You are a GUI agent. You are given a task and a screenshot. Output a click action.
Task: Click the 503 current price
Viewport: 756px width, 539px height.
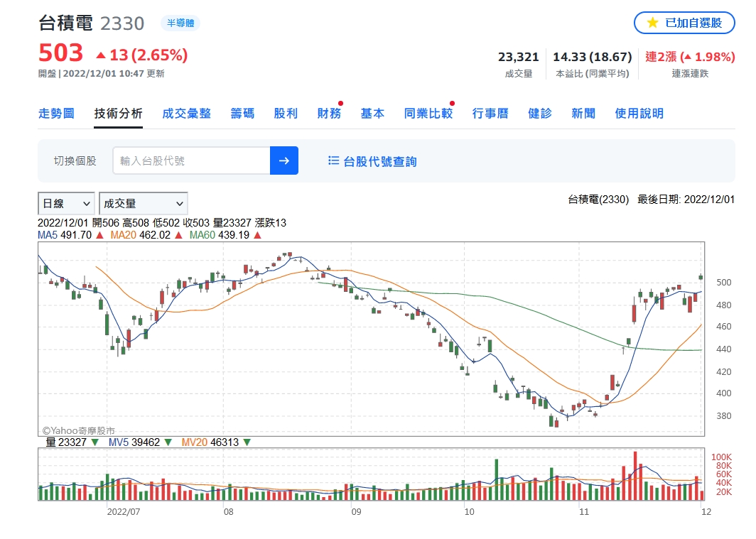(61, 53)
